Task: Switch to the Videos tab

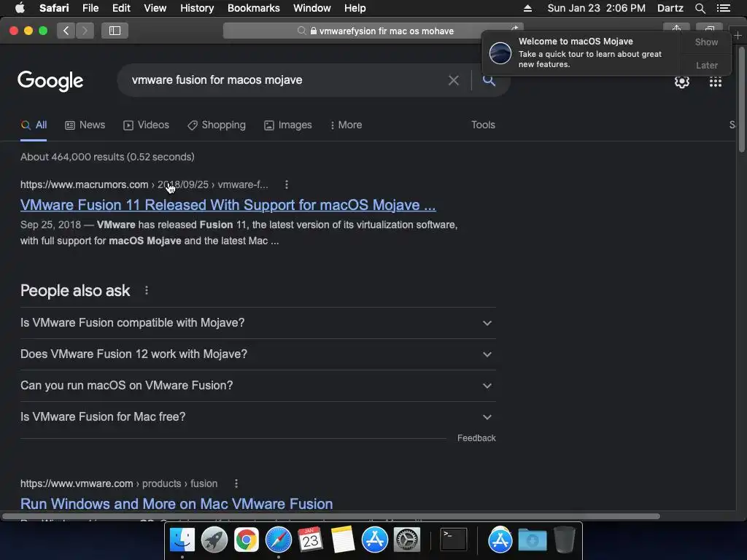Action: click(x=146, y=125)
